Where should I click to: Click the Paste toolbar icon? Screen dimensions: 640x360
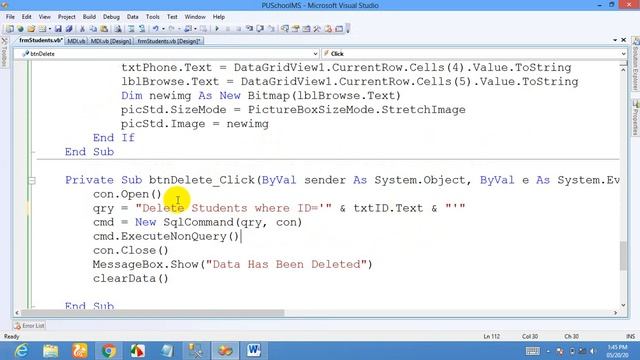click(104, 29)
